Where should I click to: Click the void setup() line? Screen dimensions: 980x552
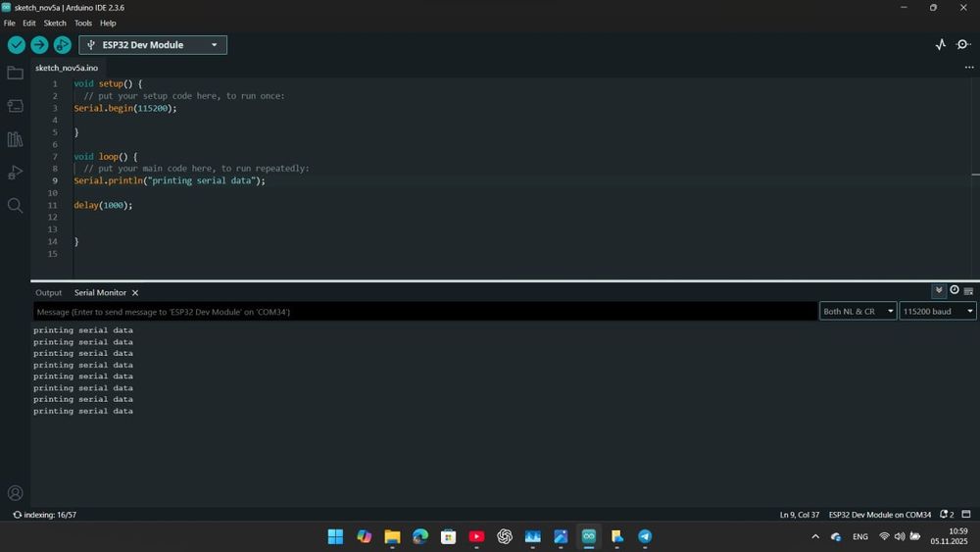point(108,83)
